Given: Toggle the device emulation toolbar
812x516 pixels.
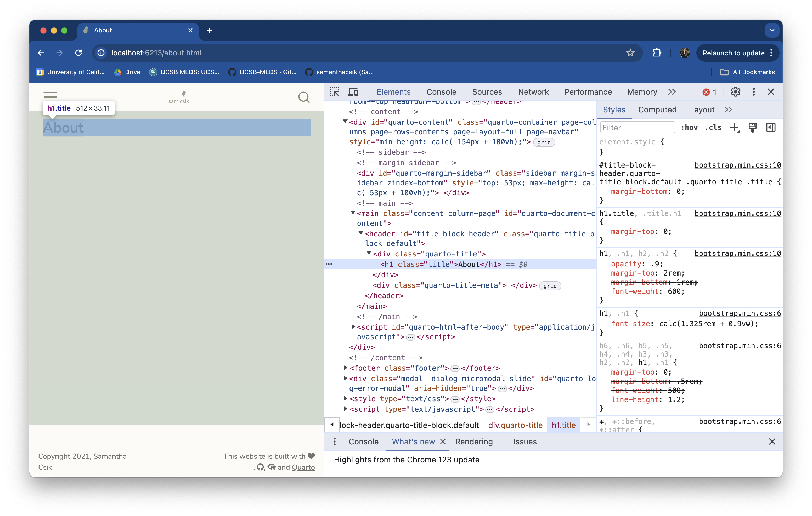Looking at the screenshot, I should [353, 92].
